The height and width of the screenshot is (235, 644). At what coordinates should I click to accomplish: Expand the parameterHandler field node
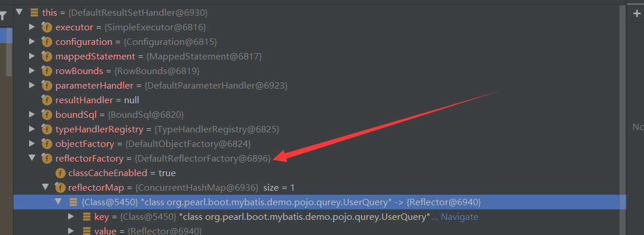(32, 86)
